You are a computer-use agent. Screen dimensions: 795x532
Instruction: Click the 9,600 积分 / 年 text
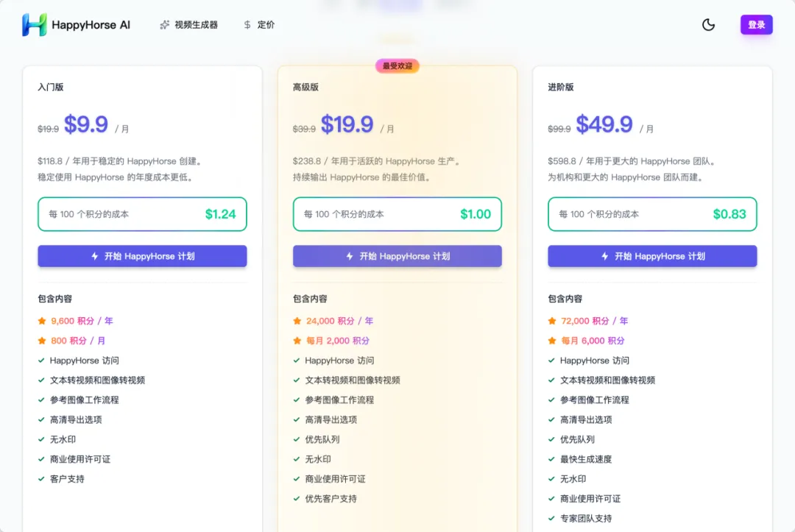[82, 321]
